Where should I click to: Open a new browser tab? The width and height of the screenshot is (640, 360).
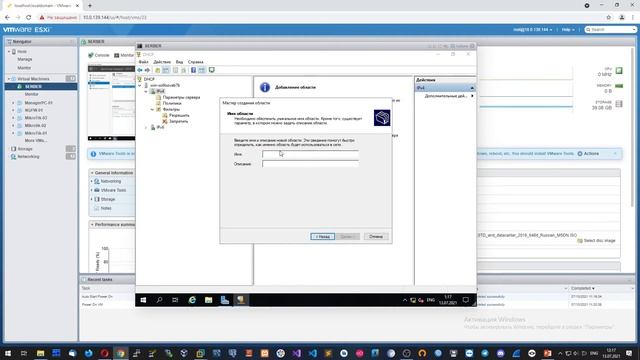click(90, 6)
